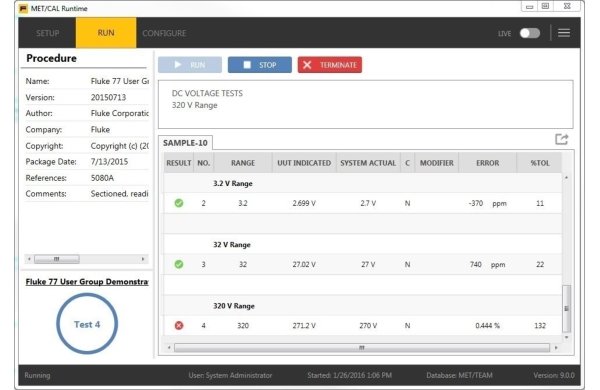
Task: Select the RUN tab
Action: click(106, 33)
